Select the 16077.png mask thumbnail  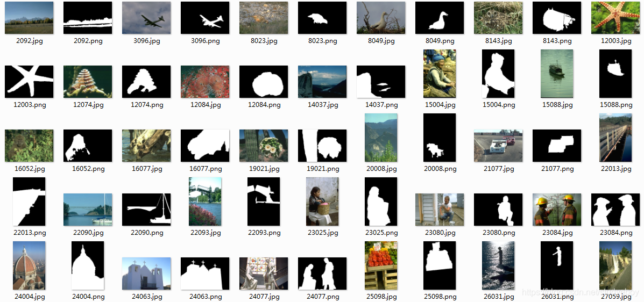[x=205, y=146]
